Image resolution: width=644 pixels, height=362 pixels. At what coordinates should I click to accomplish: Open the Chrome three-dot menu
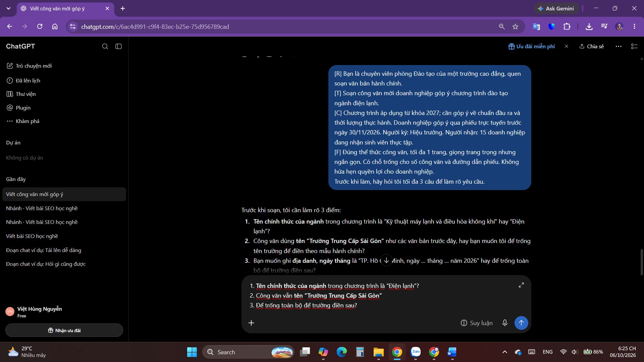pos(634,26)
